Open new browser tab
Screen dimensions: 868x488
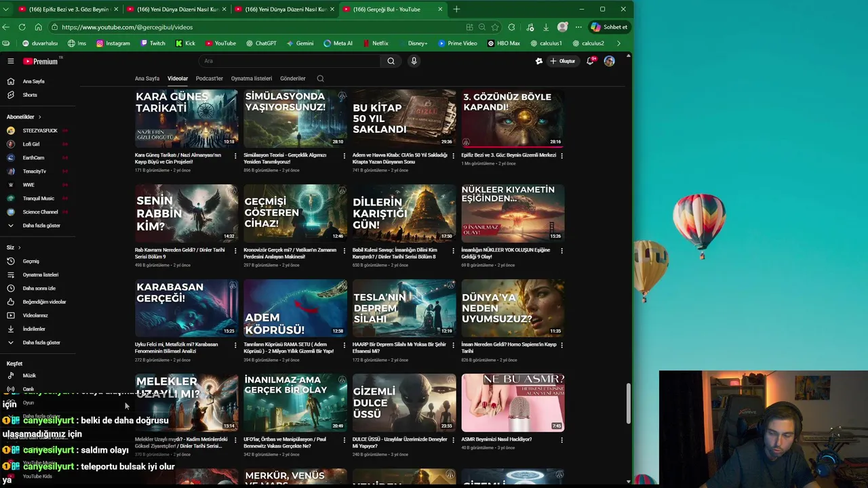tap(456, 9)
